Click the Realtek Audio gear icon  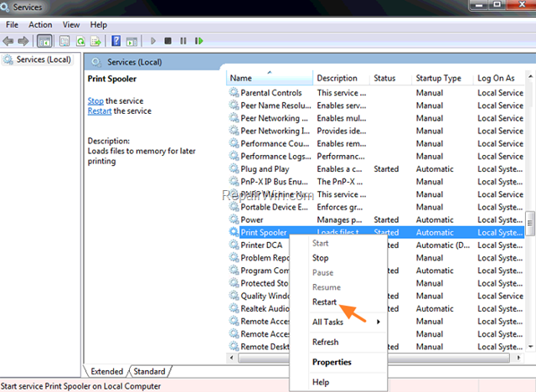[234, 308]
